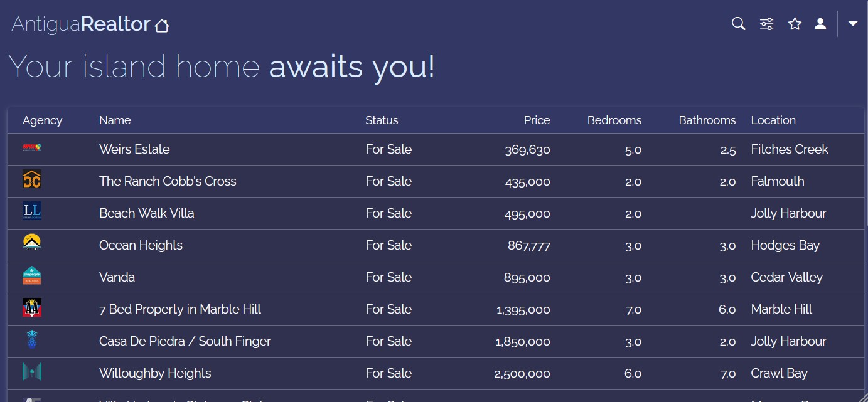The image size is (868, 402).
Task: Click the house icon beside AntiguaRealtor
Action: [x=162, y=26]
